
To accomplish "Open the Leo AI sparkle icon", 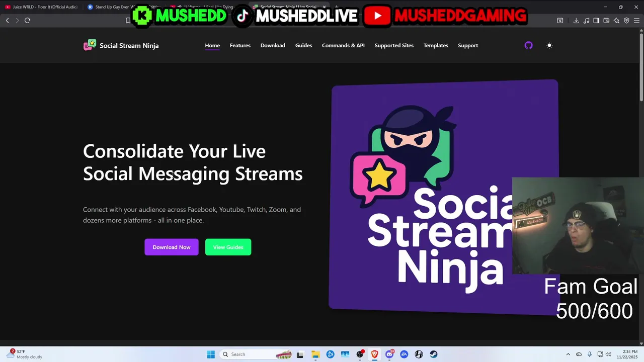I will (x=616, y=21).
